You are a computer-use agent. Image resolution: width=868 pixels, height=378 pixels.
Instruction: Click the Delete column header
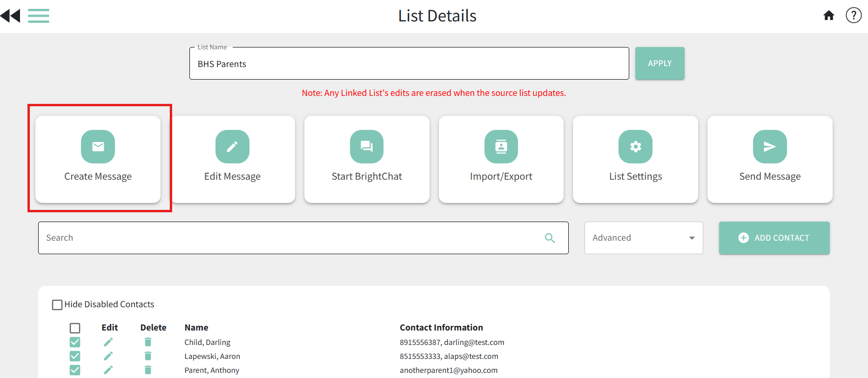pyautogui.click(x=154, y=328)
